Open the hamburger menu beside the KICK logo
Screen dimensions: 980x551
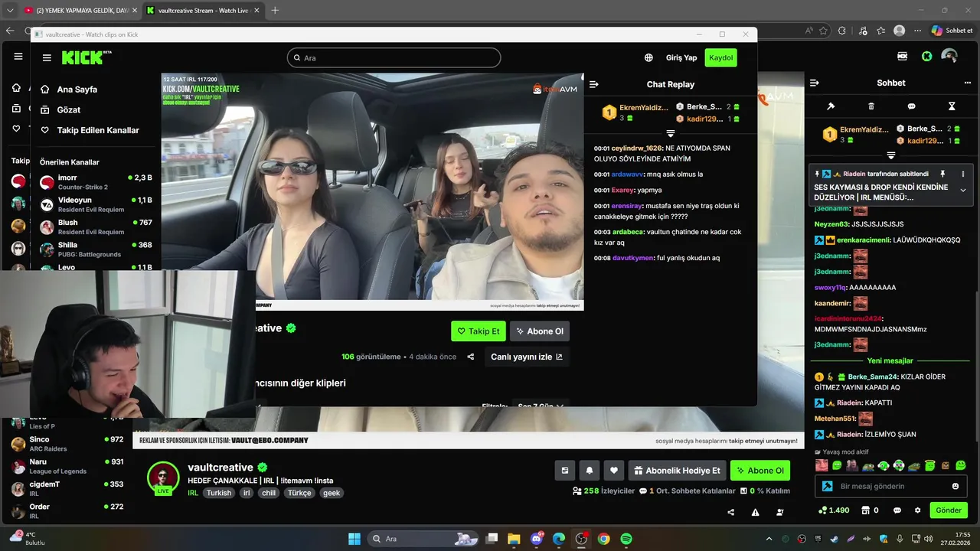47,57
